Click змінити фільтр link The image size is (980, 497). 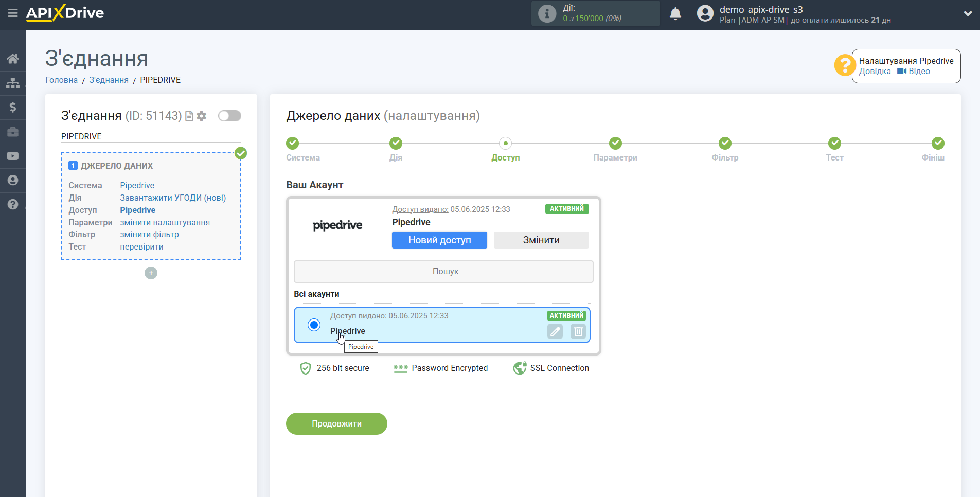[x=149, y=234]
